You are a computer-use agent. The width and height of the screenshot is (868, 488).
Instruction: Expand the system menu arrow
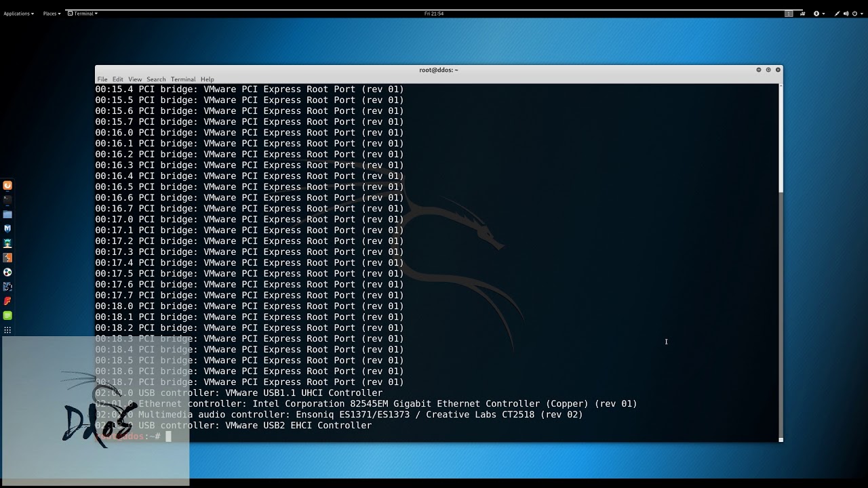pyautogui.click(x=861, y=14)
